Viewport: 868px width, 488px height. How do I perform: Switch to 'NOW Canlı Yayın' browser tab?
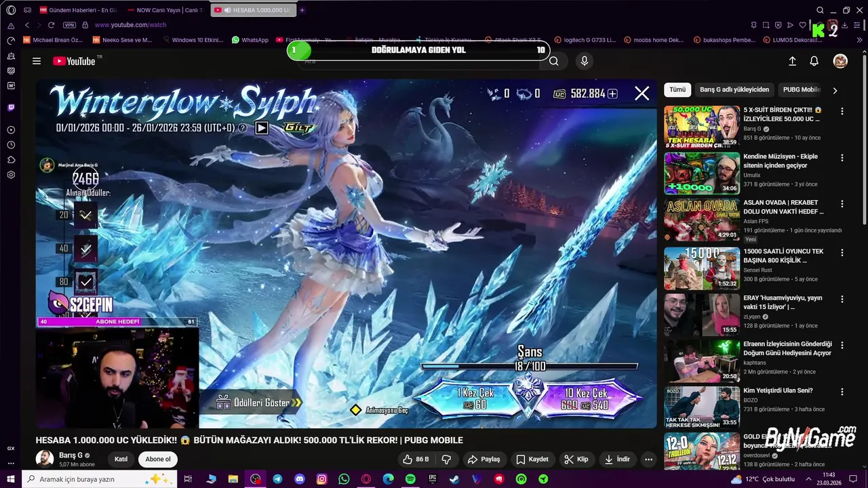[x=165, y=10]
